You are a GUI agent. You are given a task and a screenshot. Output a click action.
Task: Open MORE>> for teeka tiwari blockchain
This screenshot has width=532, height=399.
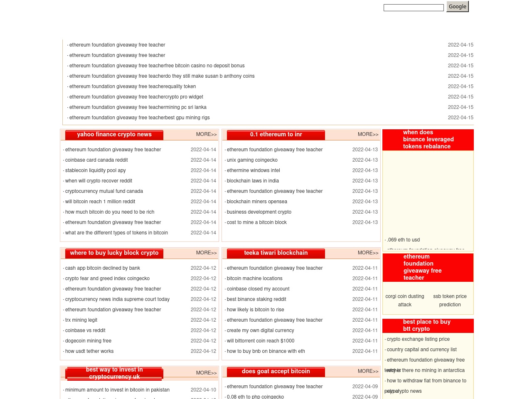tap(368, 253)
